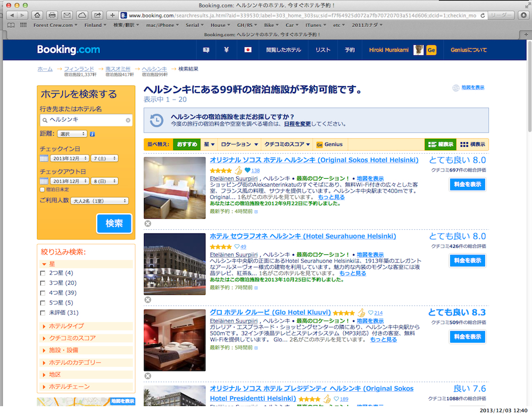This screenshot has width=532, height=414.
Task: Open the クチコミのスコア sort option
Action: pos(287,145)
